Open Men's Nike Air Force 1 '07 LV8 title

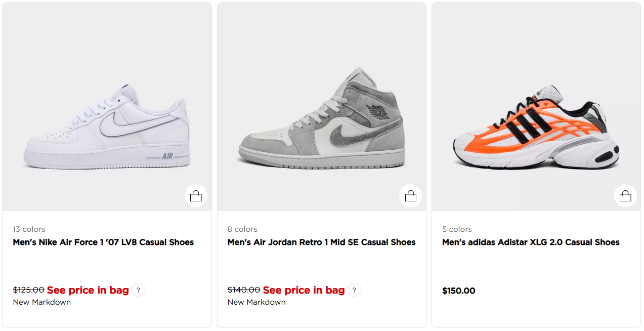[103, 242]
